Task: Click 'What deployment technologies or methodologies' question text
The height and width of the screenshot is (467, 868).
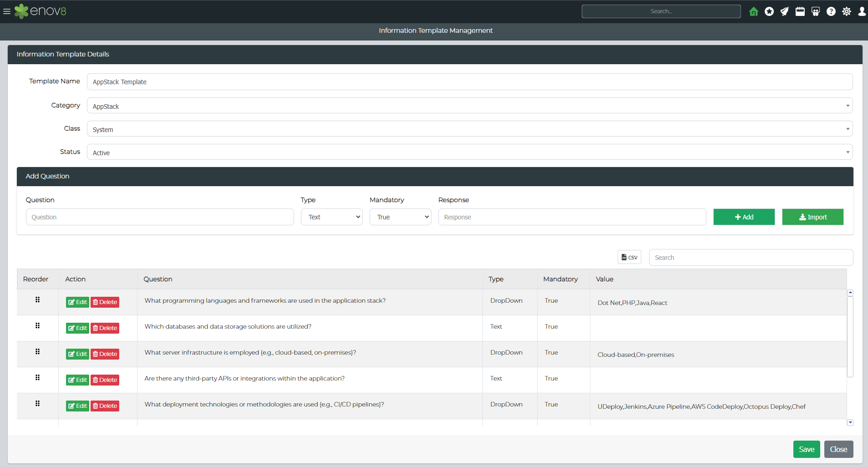Action: click(x=264, y=404)
